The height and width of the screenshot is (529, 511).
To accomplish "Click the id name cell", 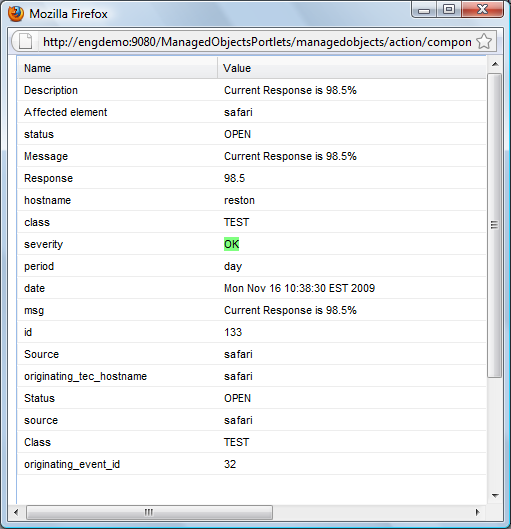I will [x=28, y=332].
